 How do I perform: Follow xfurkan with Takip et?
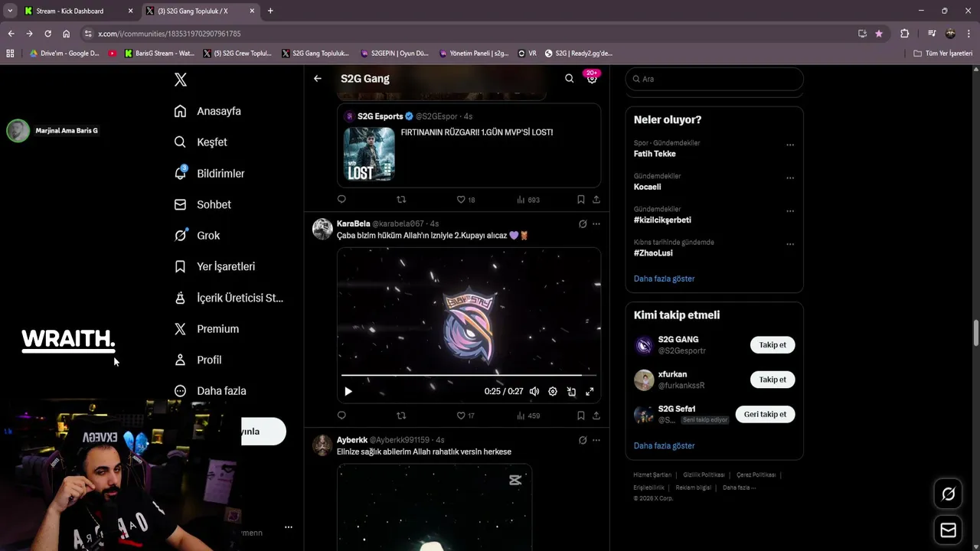(x=773, y=380)
